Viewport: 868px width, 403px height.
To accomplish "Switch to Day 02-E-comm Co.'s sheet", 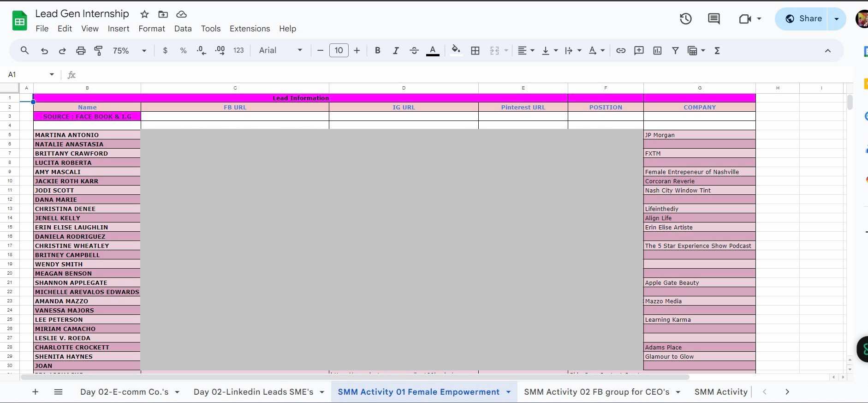I will tap(125, 392).
